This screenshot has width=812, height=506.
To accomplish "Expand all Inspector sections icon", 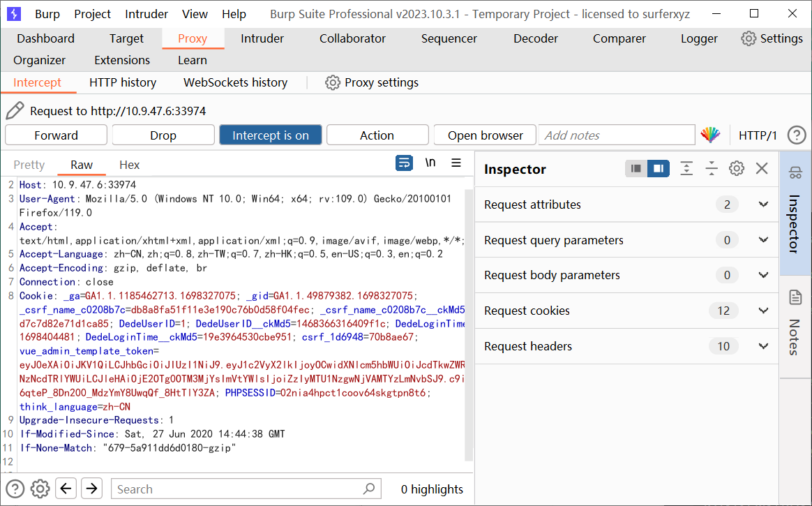I will point(686,168).
